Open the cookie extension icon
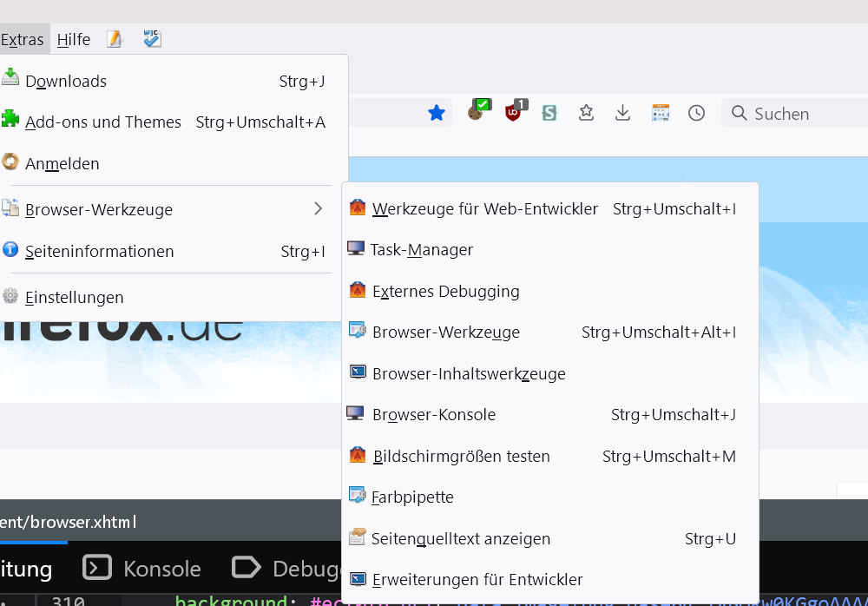 (x=476, y=111)
